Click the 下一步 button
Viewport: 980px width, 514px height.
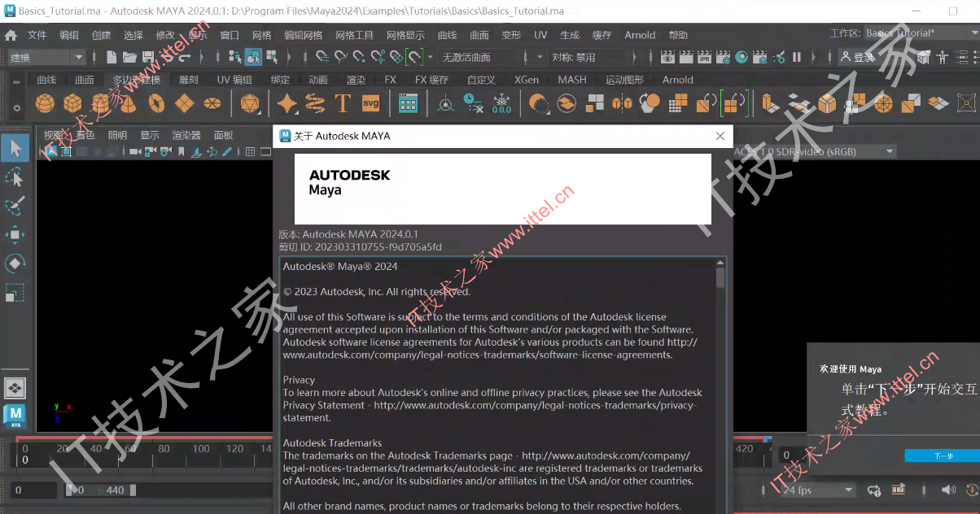943,456
